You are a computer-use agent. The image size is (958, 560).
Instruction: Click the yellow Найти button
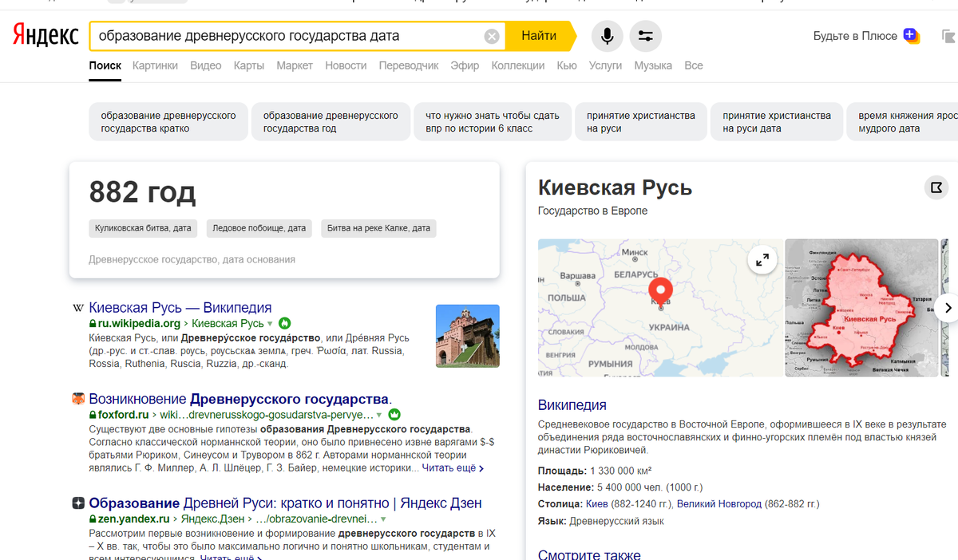[x=539, y=36]
